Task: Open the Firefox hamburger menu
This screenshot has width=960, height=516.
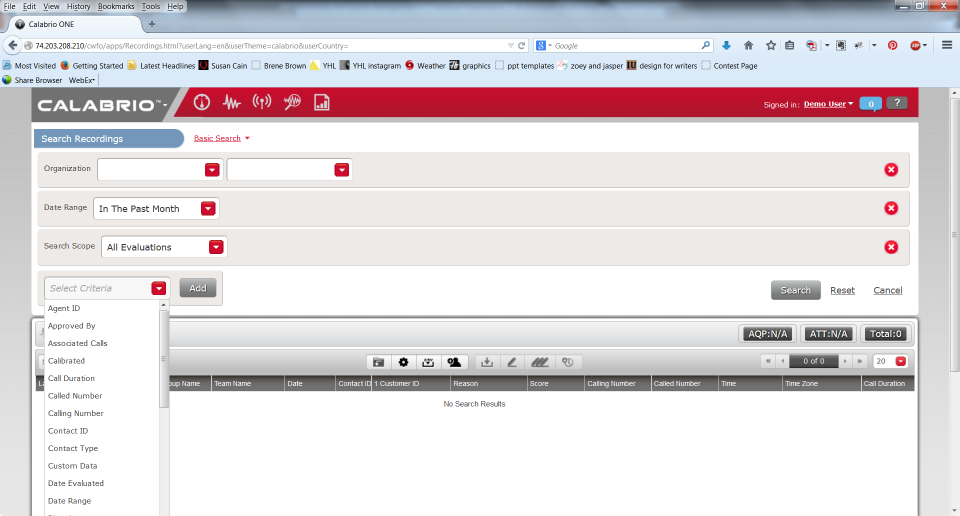Action: (x=947, y=45)
